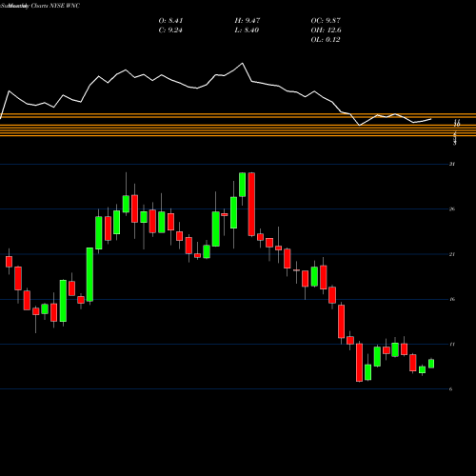Click the tallest red candlestick at the peak
This screenshot has width=476, height=476.
click(x=251, y=205)
